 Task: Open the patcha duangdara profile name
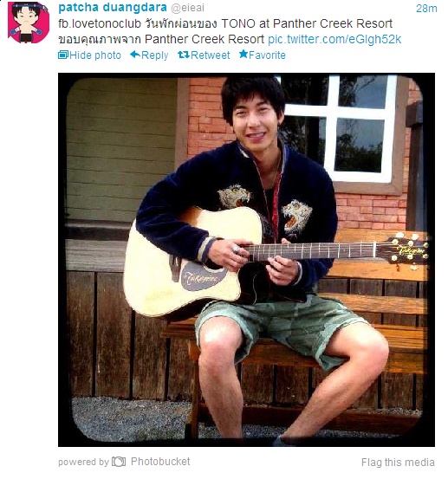(x=113, y=8)
